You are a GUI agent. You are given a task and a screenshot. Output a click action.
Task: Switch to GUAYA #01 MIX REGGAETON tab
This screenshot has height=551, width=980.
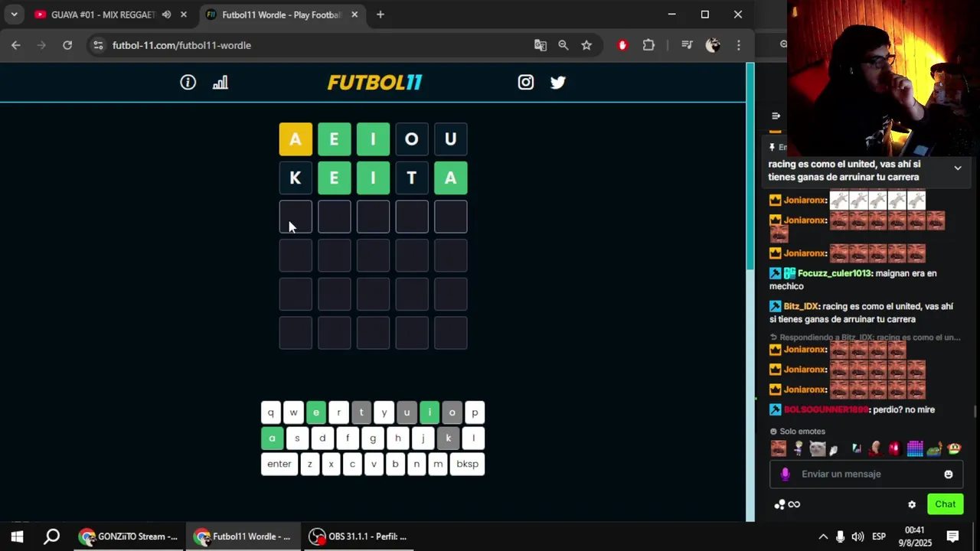click(x=103, y=15)
